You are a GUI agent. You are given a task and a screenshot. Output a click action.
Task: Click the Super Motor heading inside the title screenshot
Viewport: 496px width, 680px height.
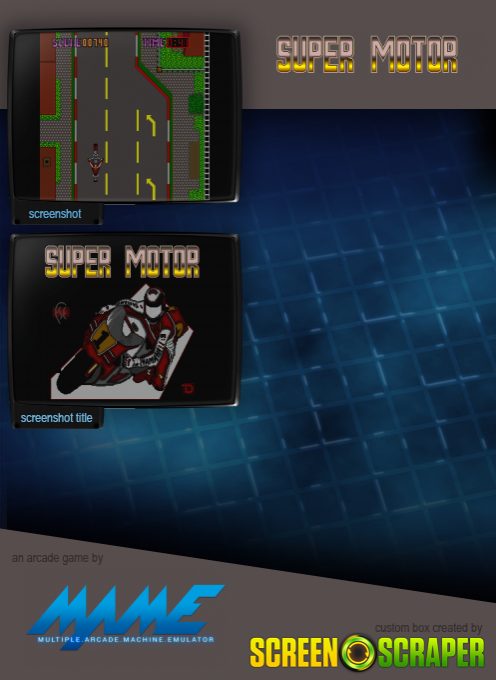pos(122,261)
